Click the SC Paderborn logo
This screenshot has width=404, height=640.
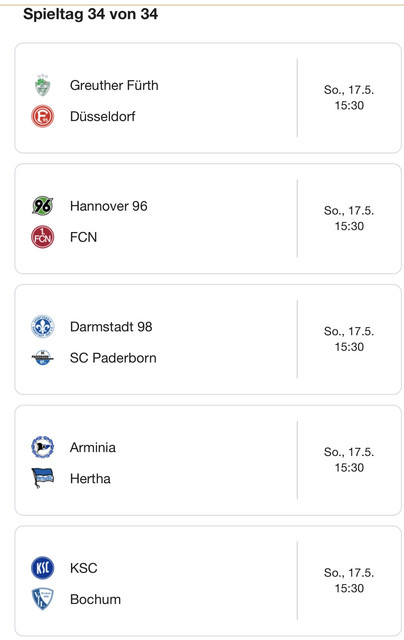click(42, 358)
